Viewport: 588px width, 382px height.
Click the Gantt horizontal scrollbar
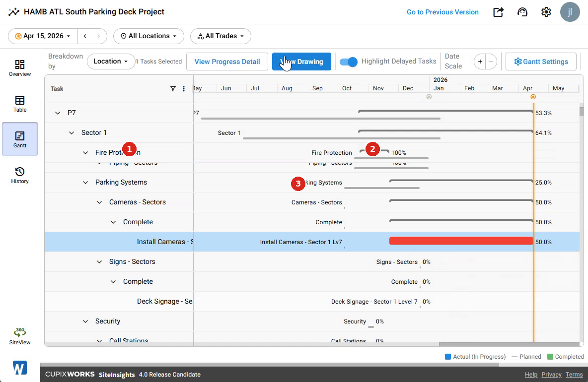[509, 344]
